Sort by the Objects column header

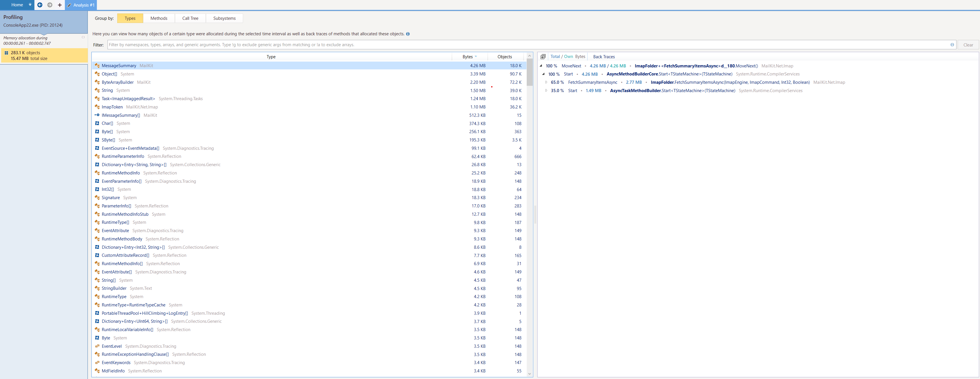pos(504,57)
